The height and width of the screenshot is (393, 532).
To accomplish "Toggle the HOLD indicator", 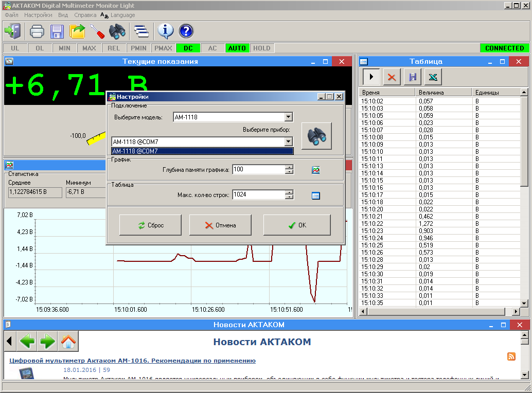I will pyautogui.click(x=262, y=48).
